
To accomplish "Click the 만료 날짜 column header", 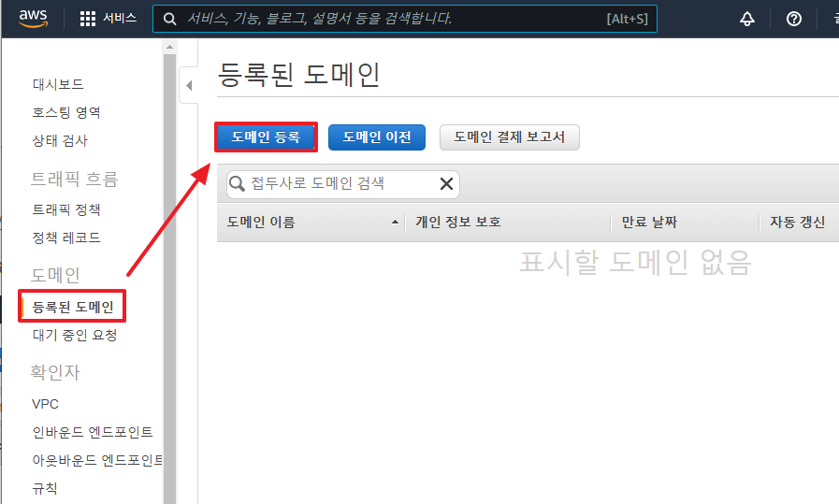I will [649, 222].
